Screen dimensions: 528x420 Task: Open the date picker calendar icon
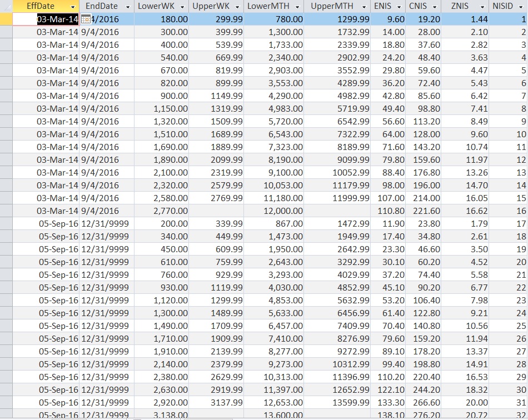86,19
